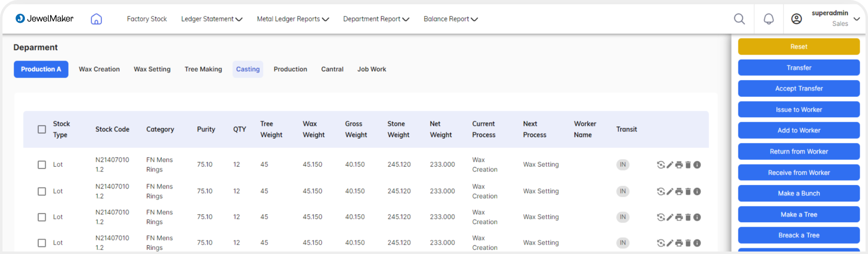Open the Factory Stock menu item

[147, 19]
